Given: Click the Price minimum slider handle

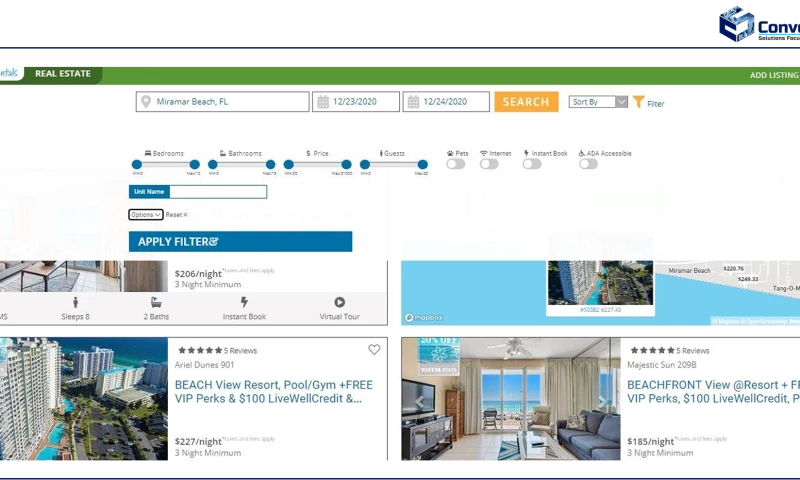Looking at the screenshot, I should (289, 164).
